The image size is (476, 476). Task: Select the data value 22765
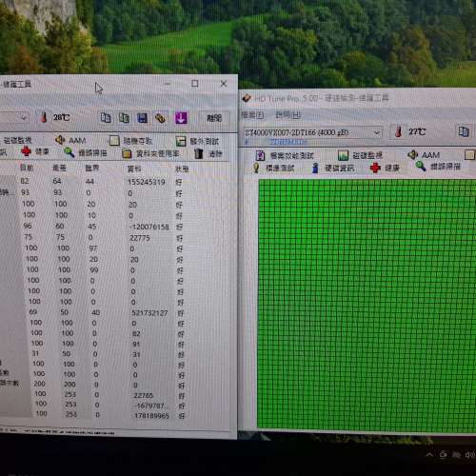pyautogui.click(x=144, y=395)
